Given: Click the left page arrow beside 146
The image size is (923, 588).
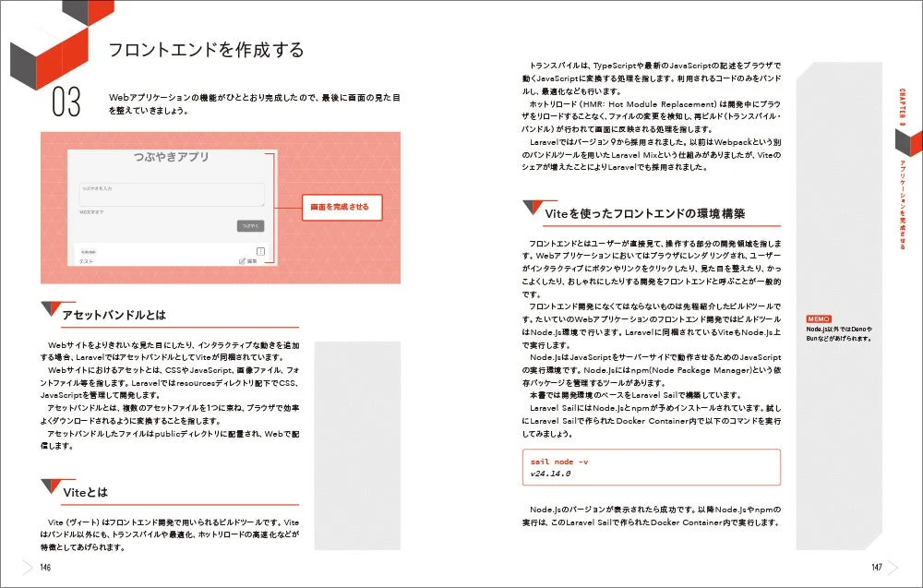Looking at the screenshot, I should [28, 568].
